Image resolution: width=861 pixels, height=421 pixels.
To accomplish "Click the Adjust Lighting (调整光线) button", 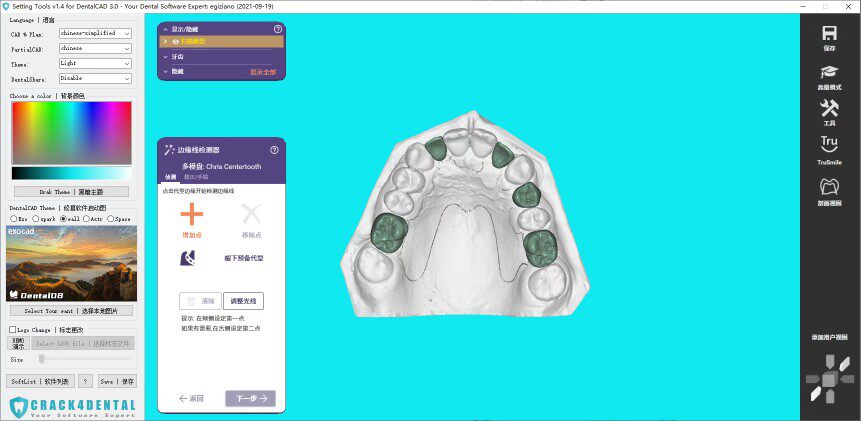I will click(x=243, y=301).
